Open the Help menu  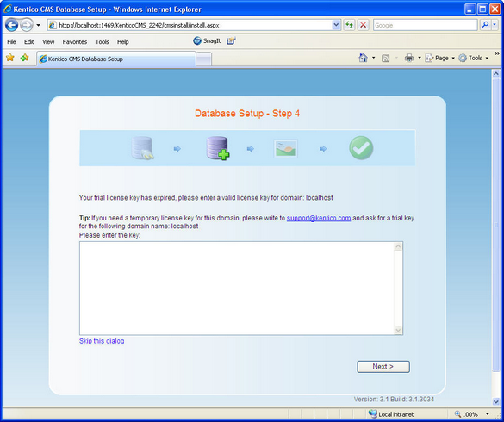(x=123, y=42)
